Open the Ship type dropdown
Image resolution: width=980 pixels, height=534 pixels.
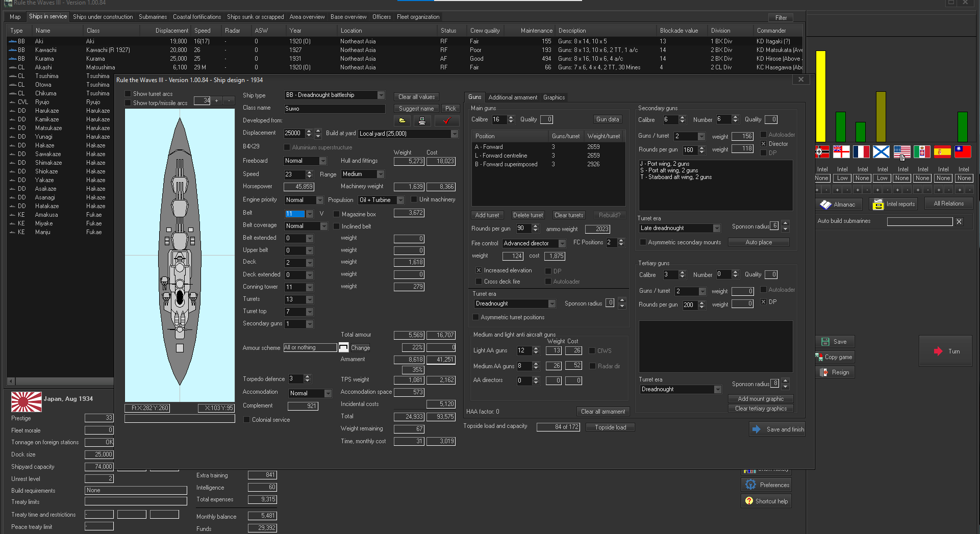(381, 95)
